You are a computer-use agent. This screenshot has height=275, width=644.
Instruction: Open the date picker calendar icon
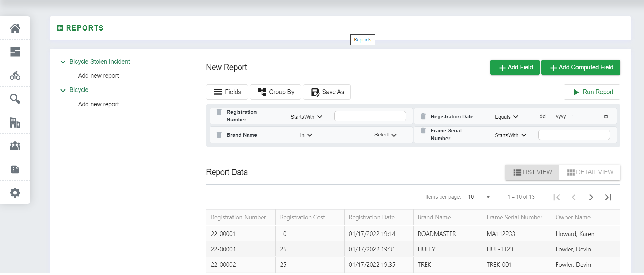pos(606,116)
